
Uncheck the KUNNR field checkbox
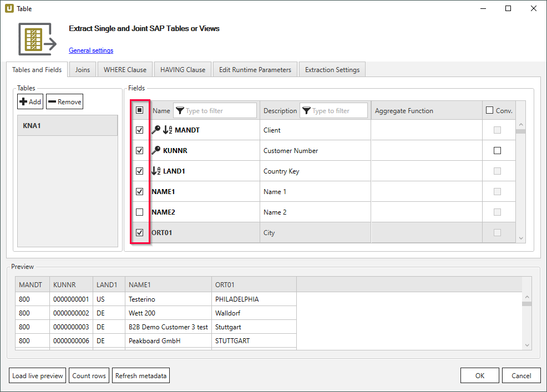click(140, 151)
